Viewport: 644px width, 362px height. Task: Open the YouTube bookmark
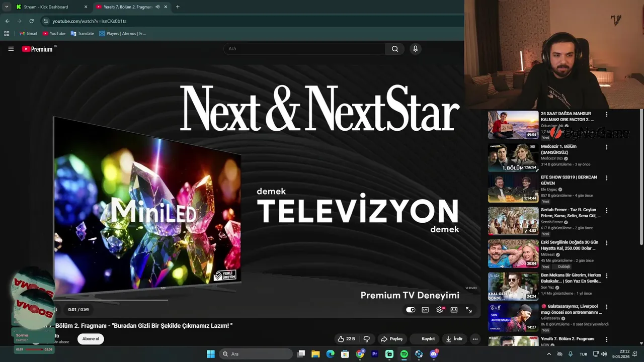click(54, 33)
